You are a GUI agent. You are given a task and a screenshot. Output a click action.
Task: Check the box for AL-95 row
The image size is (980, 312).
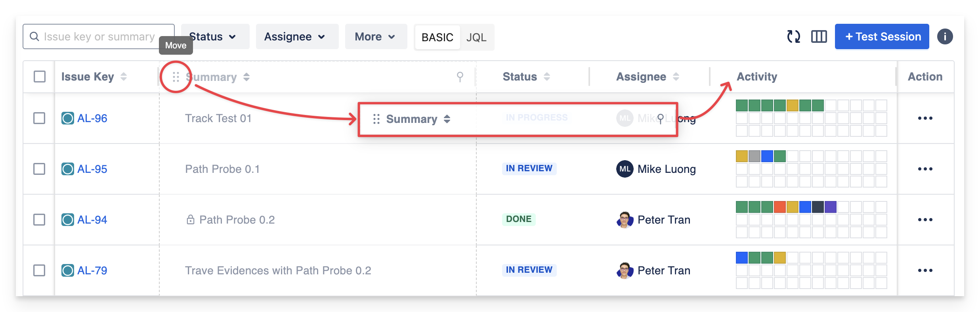39,169
